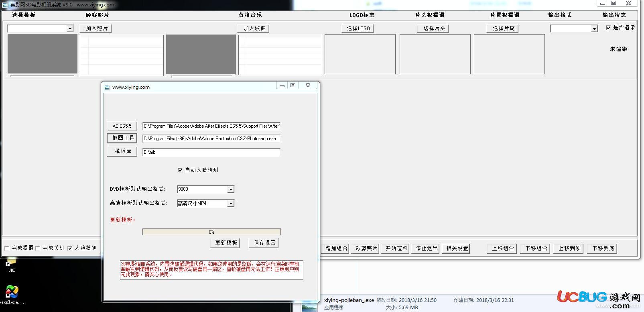Open the DVD模板默认输出格式 dropdown
This screenshot has width=644, height=312.
point(231,189)
